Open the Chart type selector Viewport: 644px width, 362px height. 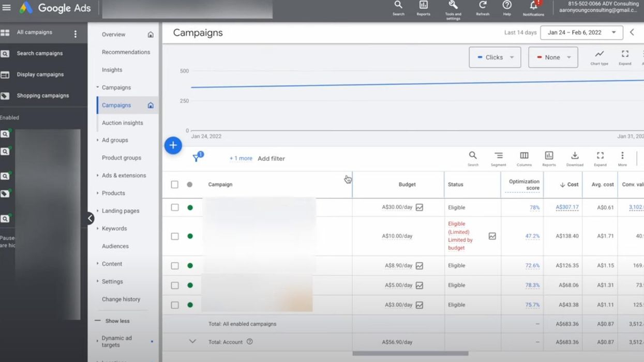coord(598,55)
